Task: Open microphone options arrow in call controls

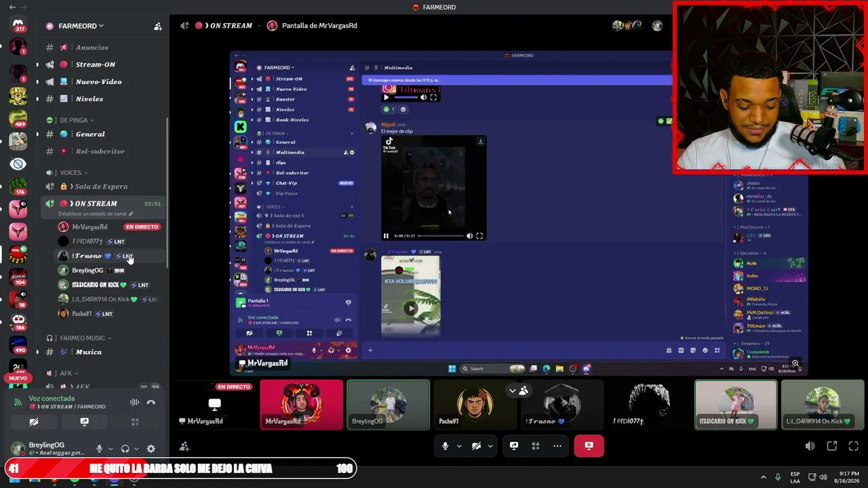Action: click(459, 446)
